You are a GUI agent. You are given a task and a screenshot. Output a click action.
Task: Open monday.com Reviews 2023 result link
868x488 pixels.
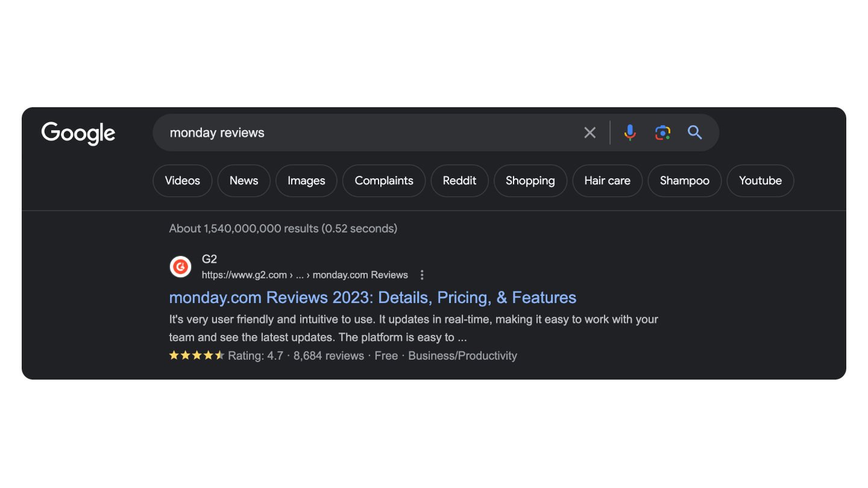373,298
